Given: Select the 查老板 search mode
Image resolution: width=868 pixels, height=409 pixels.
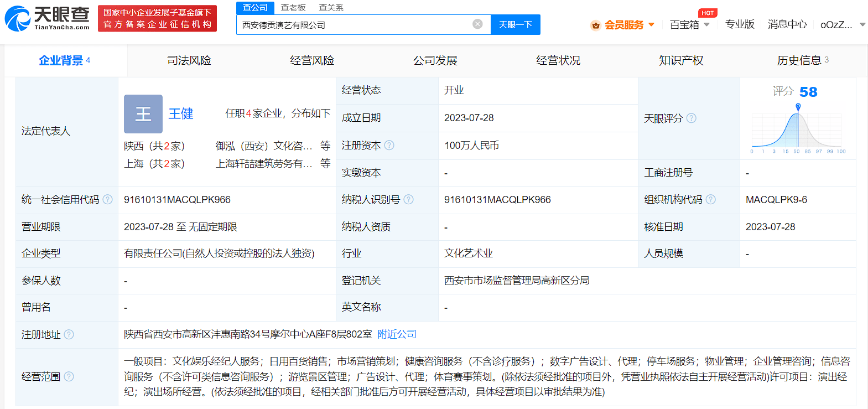Looking at the screenshot, I should pos(293,8).
